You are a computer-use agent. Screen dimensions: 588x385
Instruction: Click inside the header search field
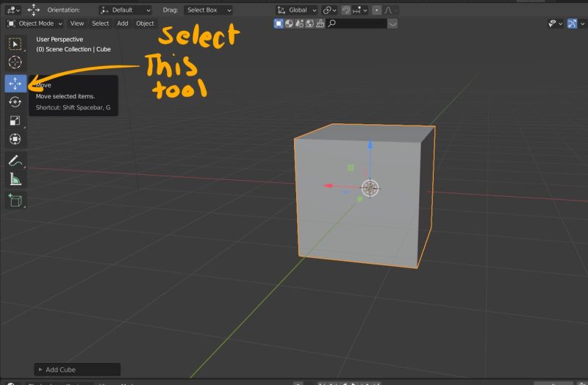click(356, 24)
